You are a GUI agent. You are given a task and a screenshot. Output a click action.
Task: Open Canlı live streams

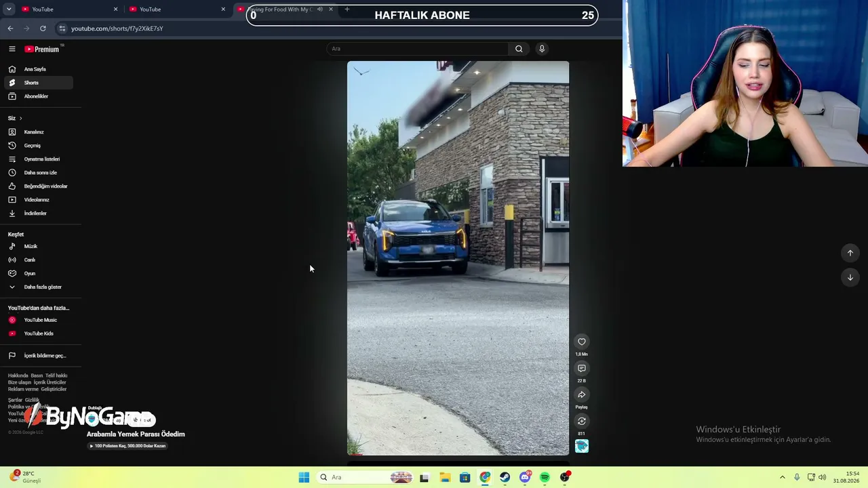pyautogui.click(x=38, y=260)
